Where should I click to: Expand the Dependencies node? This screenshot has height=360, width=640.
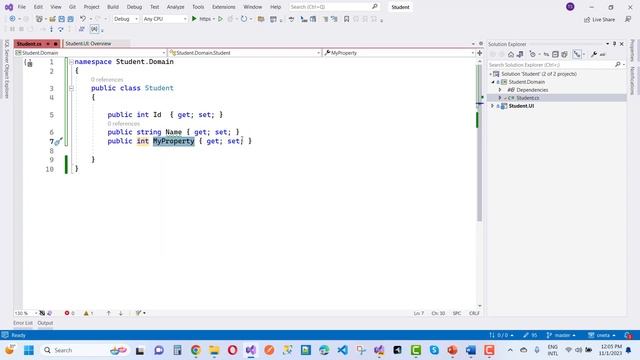point(500,90)
